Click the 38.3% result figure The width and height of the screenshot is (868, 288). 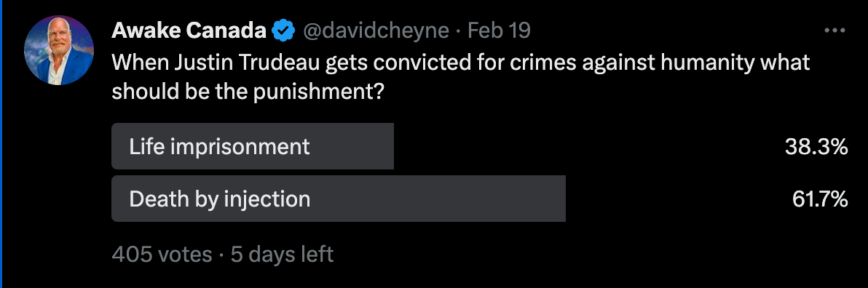click(816, 146)
